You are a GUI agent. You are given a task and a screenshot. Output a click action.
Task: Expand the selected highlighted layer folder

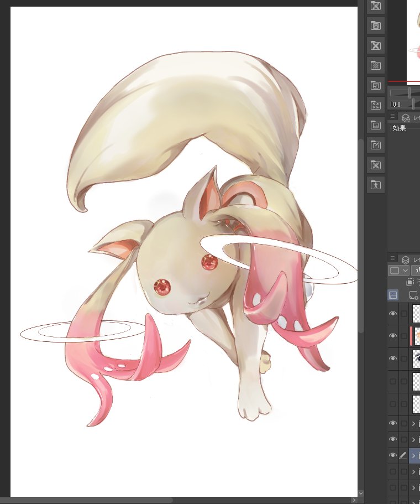[413, 456]
